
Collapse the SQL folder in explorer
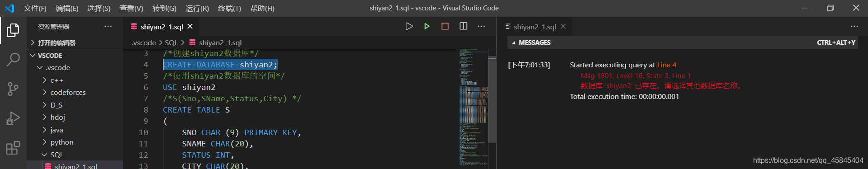[x=57, y=155]
